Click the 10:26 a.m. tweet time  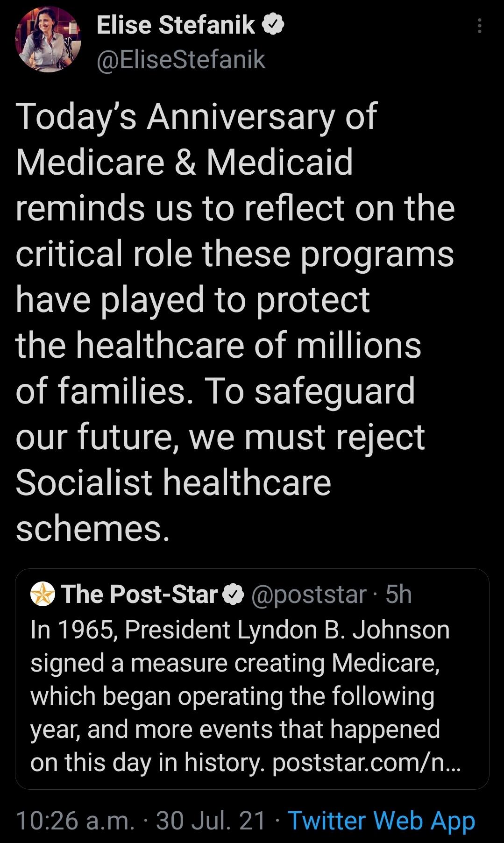pyautogui.click(x=75, y=821)
